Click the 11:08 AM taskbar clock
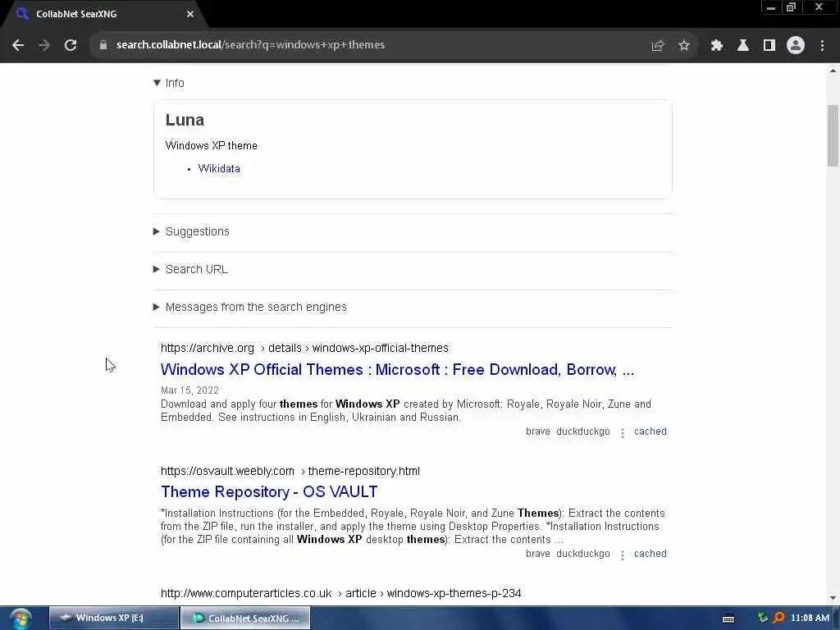The height and width of the screenshot is (630, 840). (810, 619)
